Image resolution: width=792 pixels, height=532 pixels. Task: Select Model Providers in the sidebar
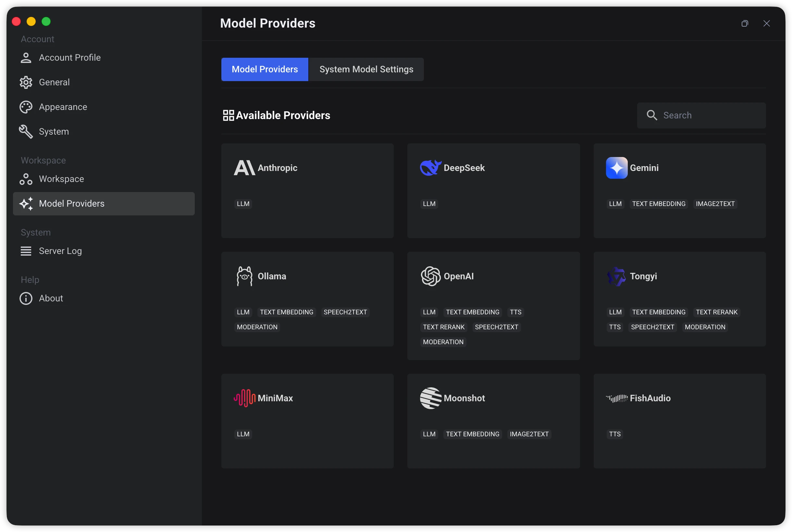pos(104,204)
